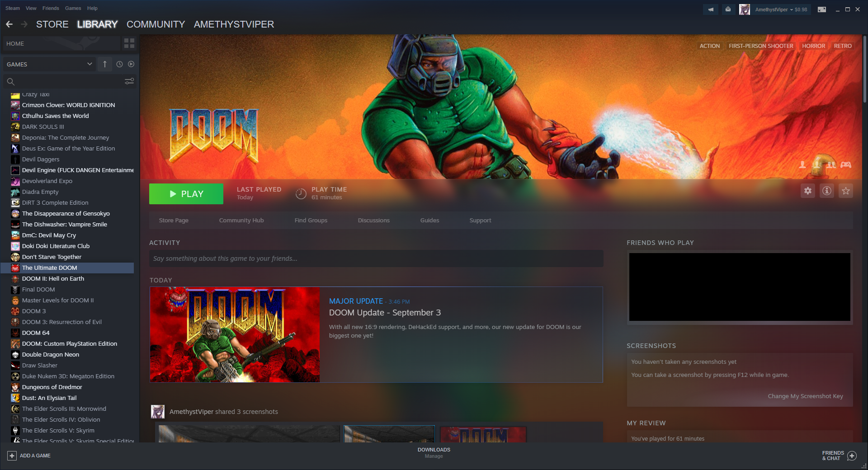Show recent activity clock filter
This screenshot has height=470, width=868.
(119, 64)
